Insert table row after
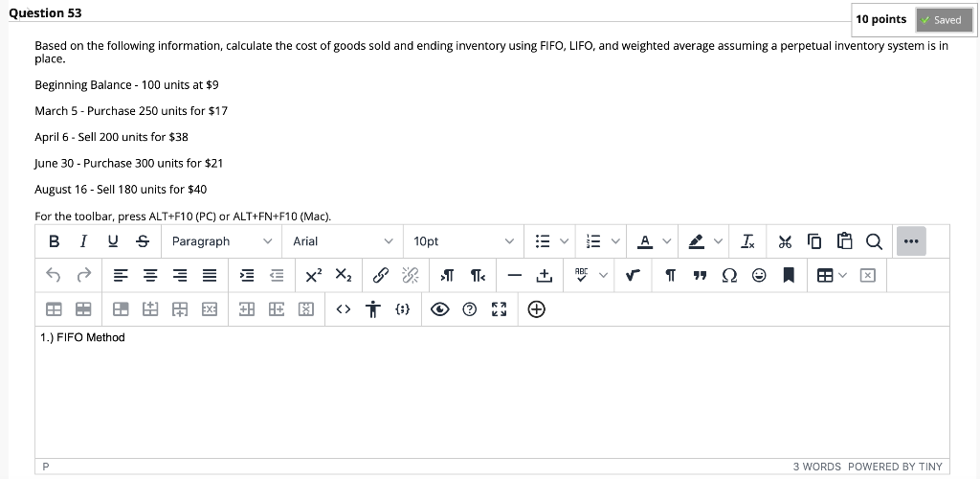Image resolution: width=980 pixels, height=479 pixels. coord(180,308)
